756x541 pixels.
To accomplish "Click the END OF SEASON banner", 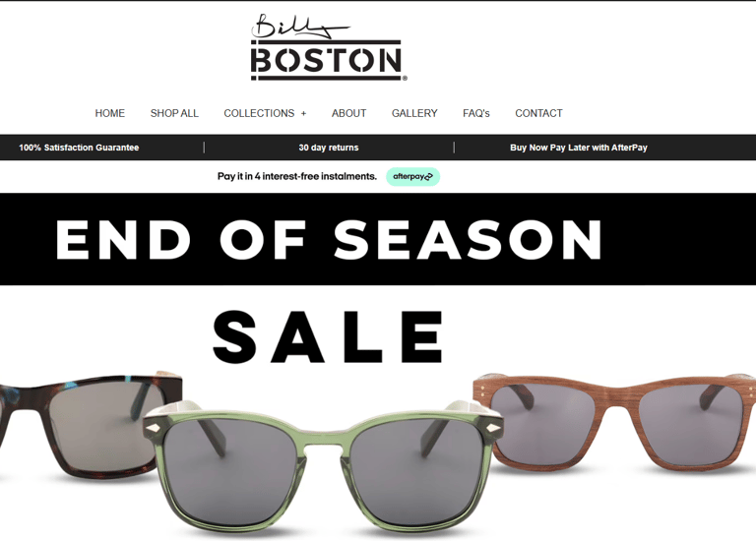I will pos(378,239).
